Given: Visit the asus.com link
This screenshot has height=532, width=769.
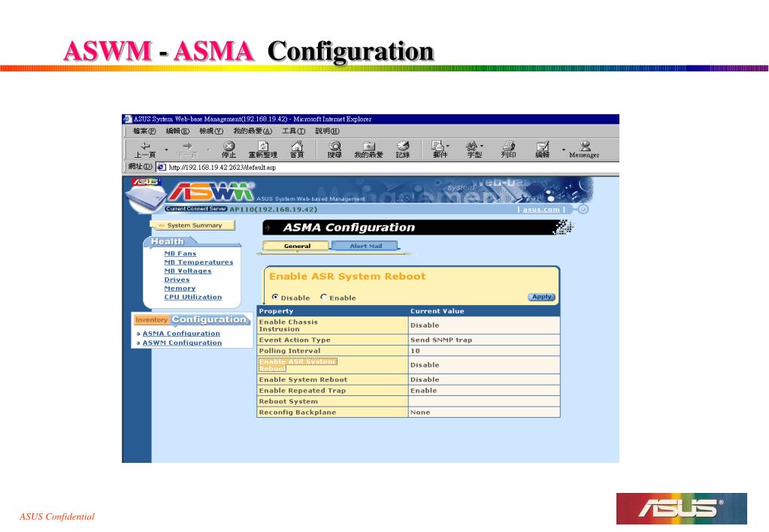Looking at the screenshot, I should point(541,210).
